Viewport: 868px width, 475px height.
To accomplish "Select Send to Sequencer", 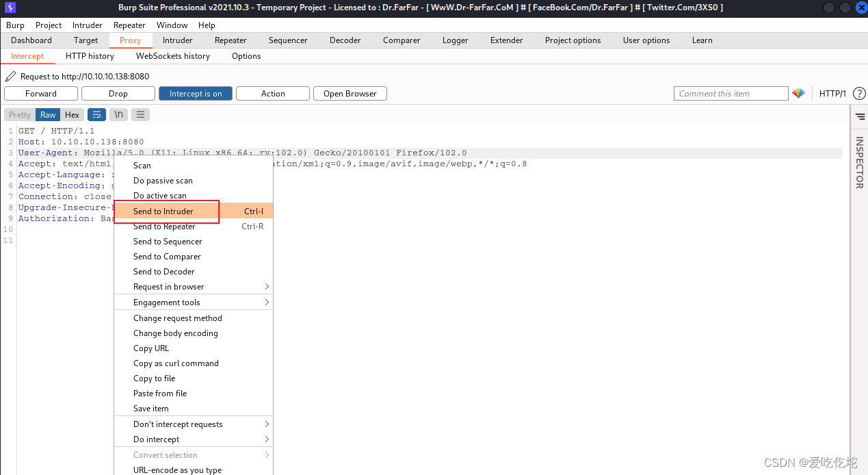I will click(194, 242).
